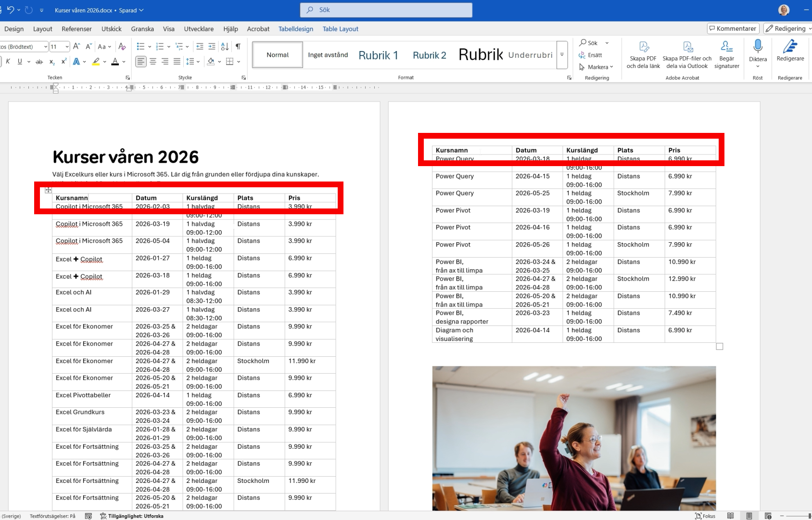Click the Sort (A-Z) icon
This screenshot has height=520, width=812.
(225, 47)
